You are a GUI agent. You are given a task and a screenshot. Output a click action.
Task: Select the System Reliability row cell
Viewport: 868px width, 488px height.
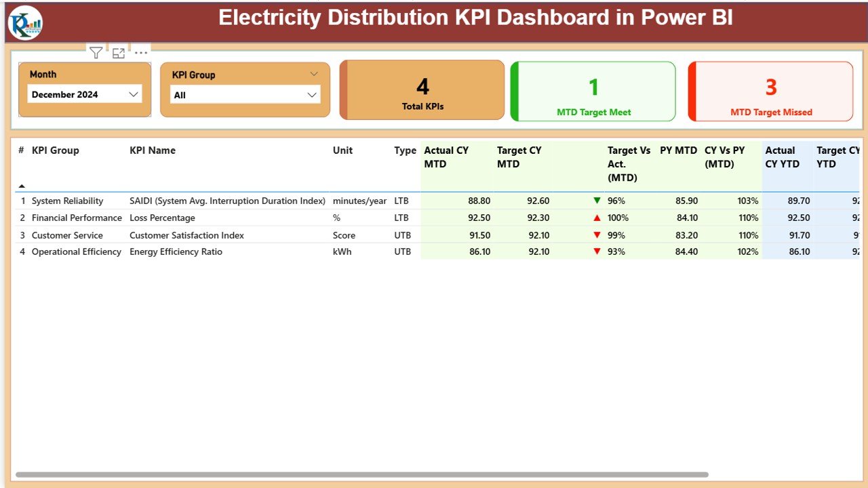click(67, 201)
